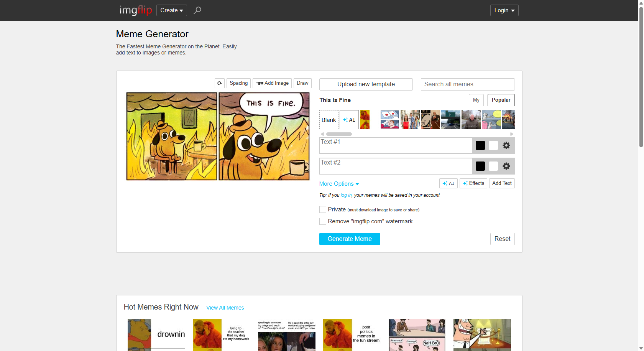
Task: Choose the Two Buttons template
Action: coord(390,120)
